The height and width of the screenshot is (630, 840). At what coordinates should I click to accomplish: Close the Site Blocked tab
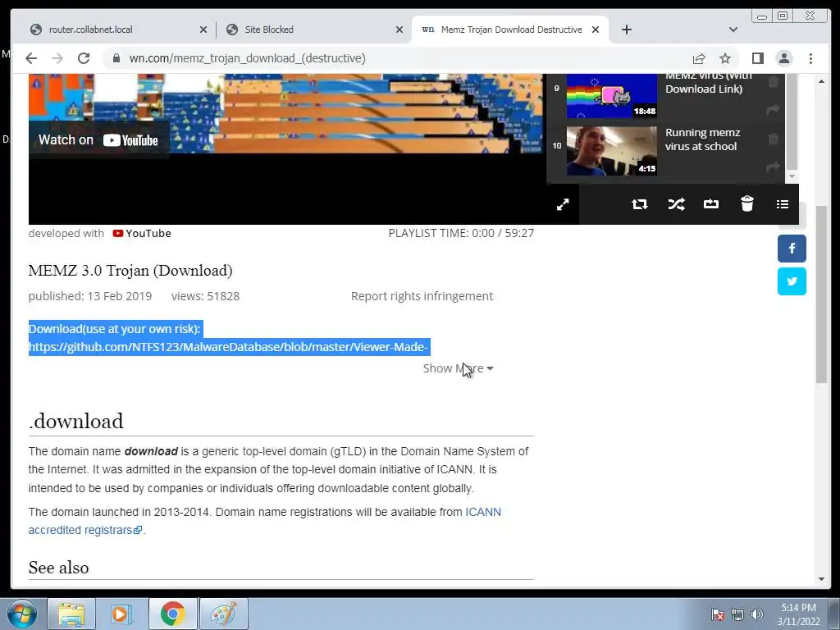pos(399,30)
